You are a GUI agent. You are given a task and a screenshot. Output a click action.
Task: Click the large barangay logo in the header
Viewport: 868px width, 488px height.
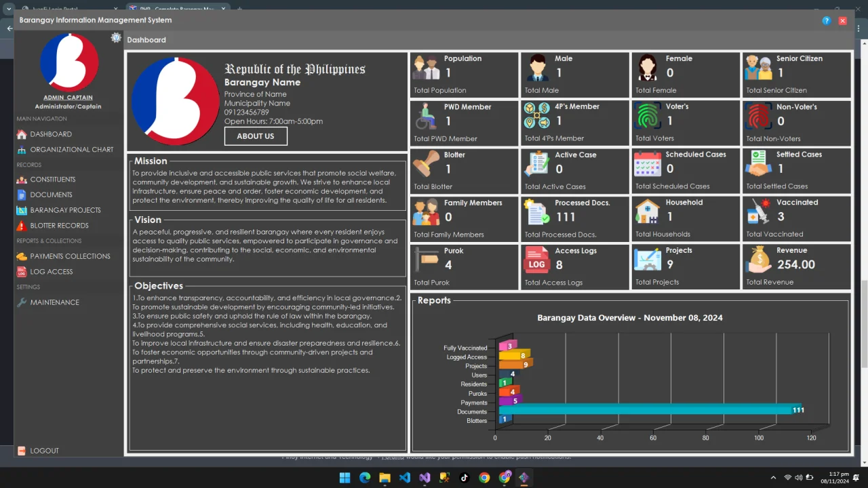pos(176,101)
